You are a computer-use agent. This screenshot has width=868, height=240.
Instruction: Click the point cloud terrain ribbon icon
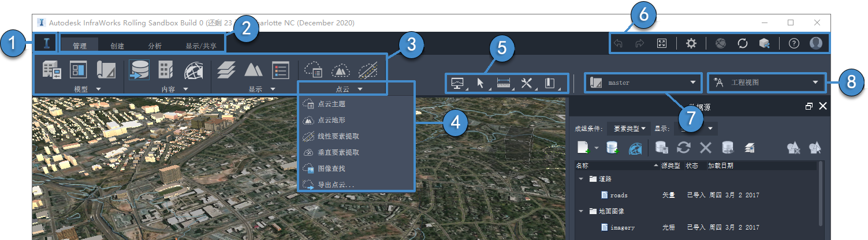[x=341, y=70]
